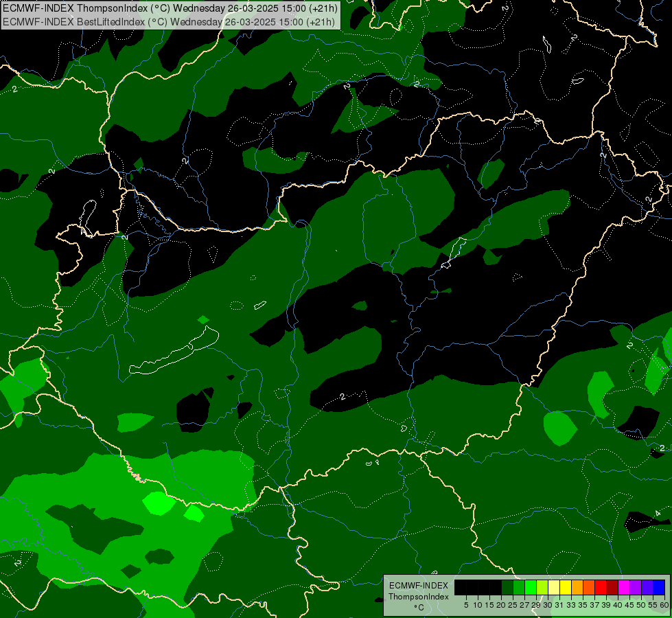Click the legend scale value 31
672x618 pixels.
559,605
